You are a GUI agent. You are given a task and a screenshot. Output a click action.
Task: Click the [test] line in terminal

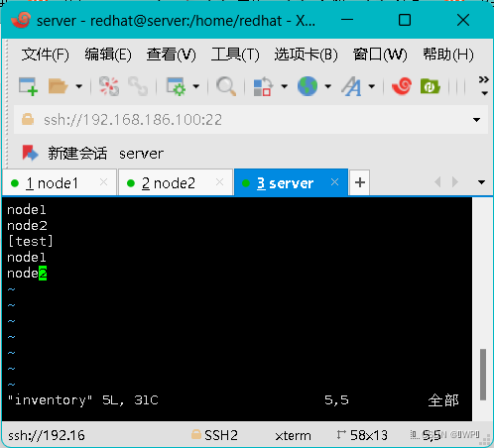click(x=30, y=242)
